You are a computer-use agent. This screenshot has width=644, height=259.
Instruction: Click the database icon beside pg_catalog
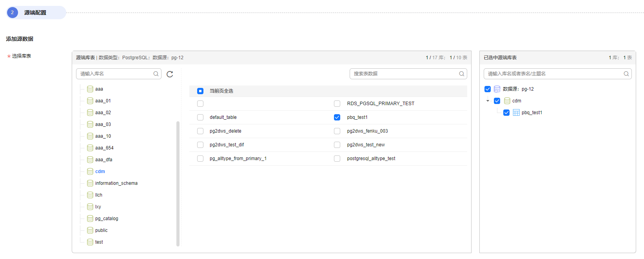pos(90,219)
